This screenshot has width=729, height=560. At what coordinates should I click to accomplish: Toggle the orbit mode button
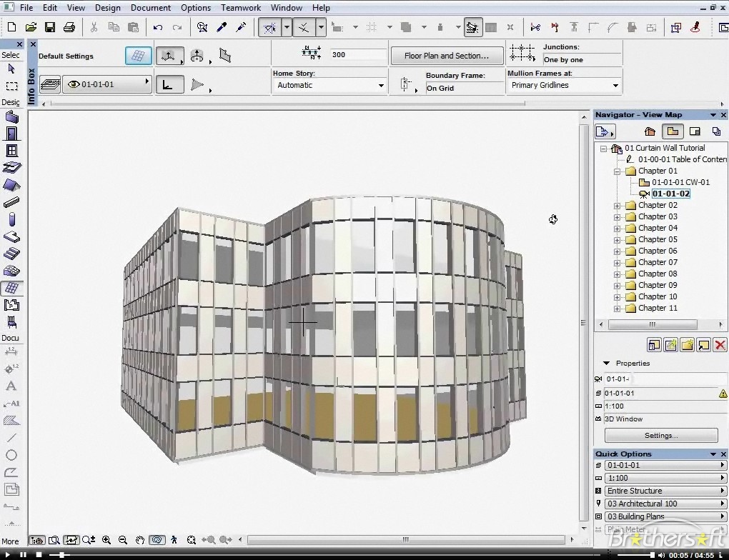click(157, 541)
